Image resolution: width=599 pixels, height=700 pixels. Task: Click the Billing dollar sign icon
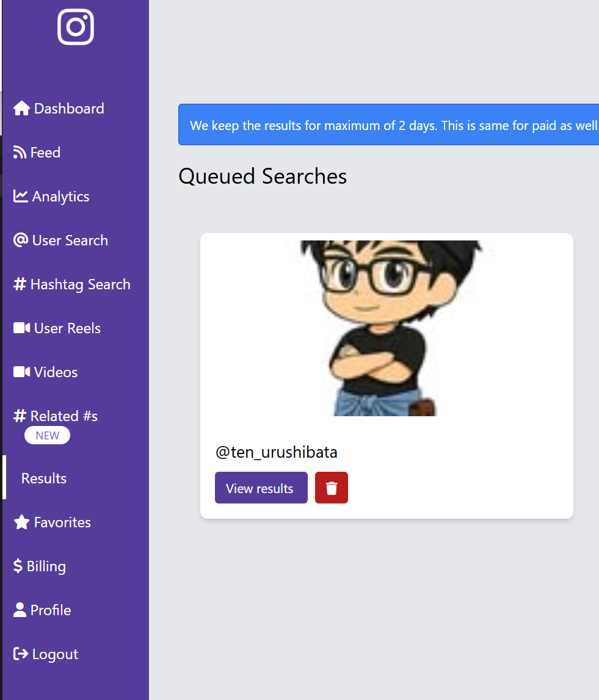point(18,566)
